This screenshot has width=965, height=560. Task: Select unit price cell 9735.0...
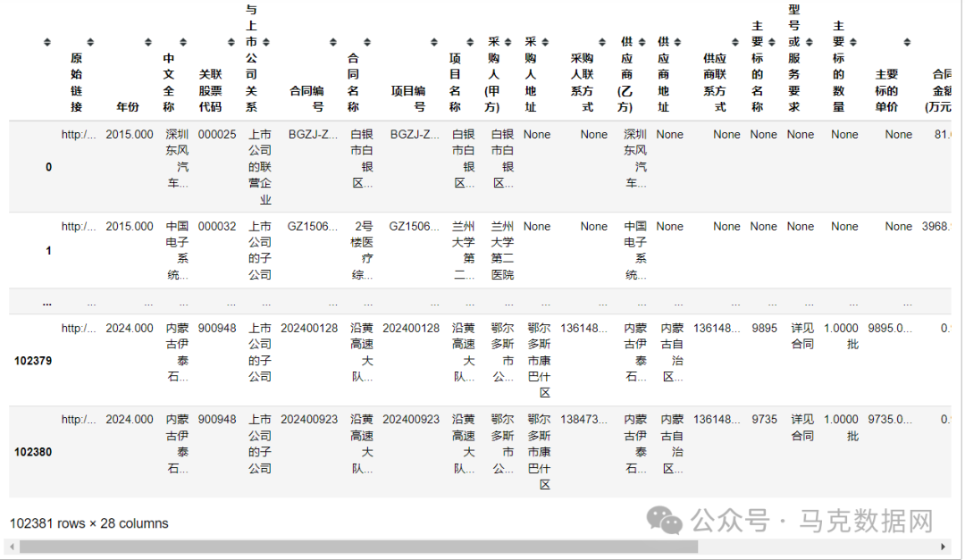coord(890,419)
